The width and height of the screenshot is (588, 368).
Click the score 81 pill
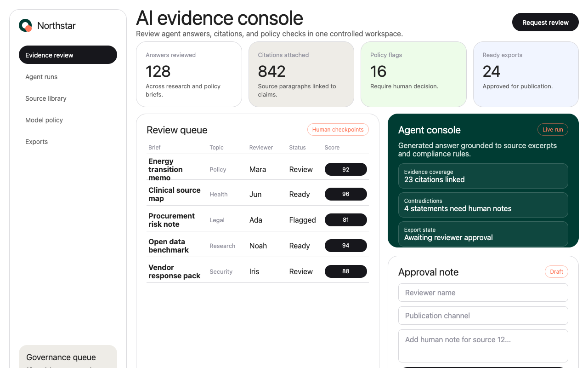click(346, 220)
